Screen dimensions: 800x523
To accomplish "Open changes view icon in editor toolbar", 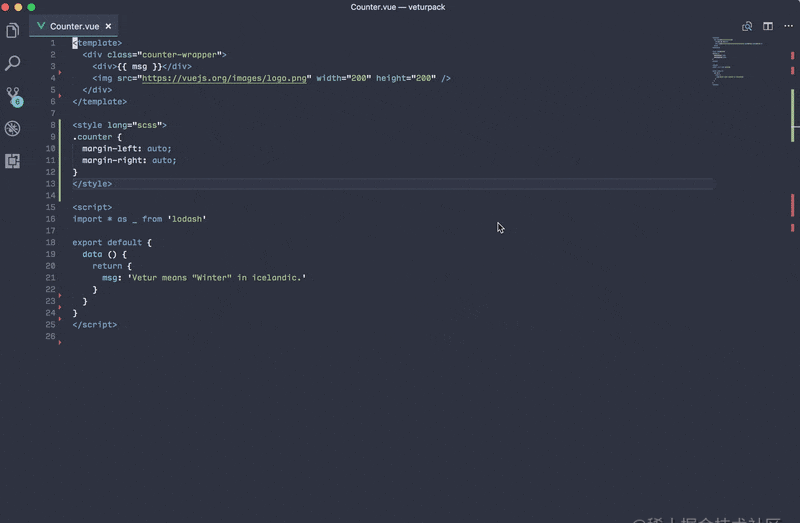I will (x=747, y=26).
